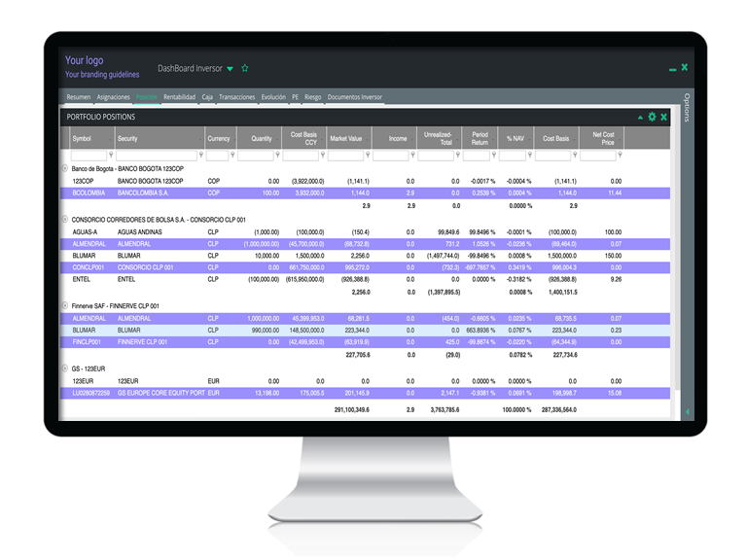Close the Portfolio Positions panel
Viewport: 747px width, 560px height.
tap(663, 117)
